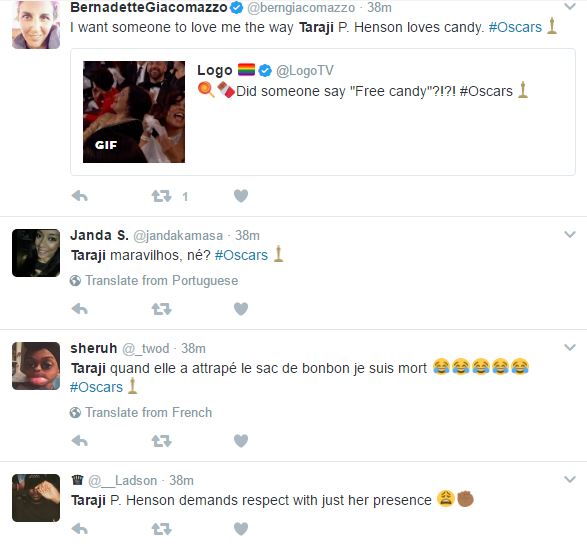The image size is (587, 548).
Task: Click Translate from French
Action: click(x=141, y=412)
